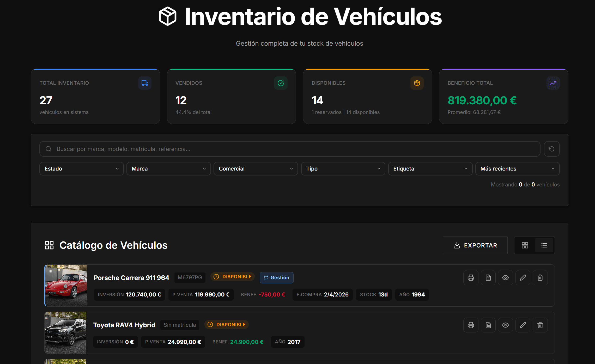Click the 44.4% del total text
The width and height of the screenshot is (595, 364).
193,112
